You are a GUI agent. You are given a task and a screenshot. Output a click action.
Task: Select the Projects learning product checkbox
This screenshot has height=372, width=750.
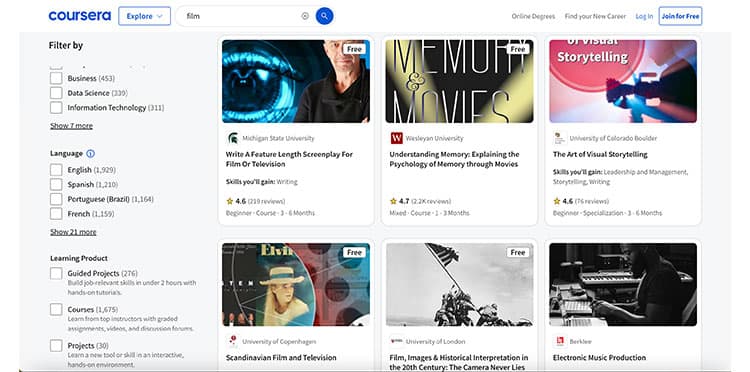tap(56, 345)
